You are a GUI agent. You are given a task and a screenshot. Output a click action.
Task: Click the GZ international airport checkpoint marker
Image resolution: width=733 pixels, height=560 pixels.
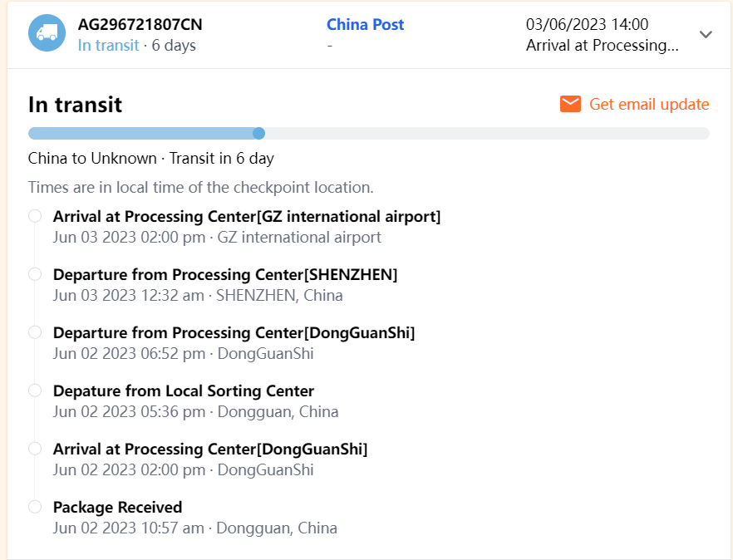[35, 216]
